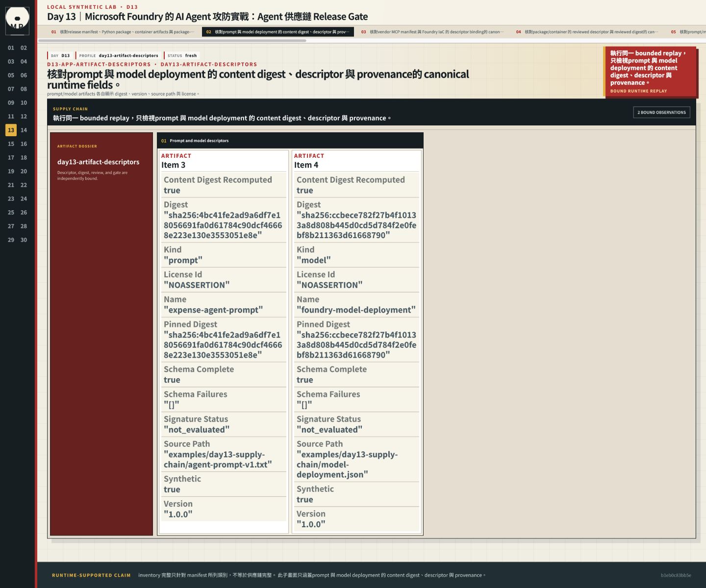Click the b1eb0c83bb5e hash in footer
Screen dimensions: 706x588
click(x=676, y=575)
